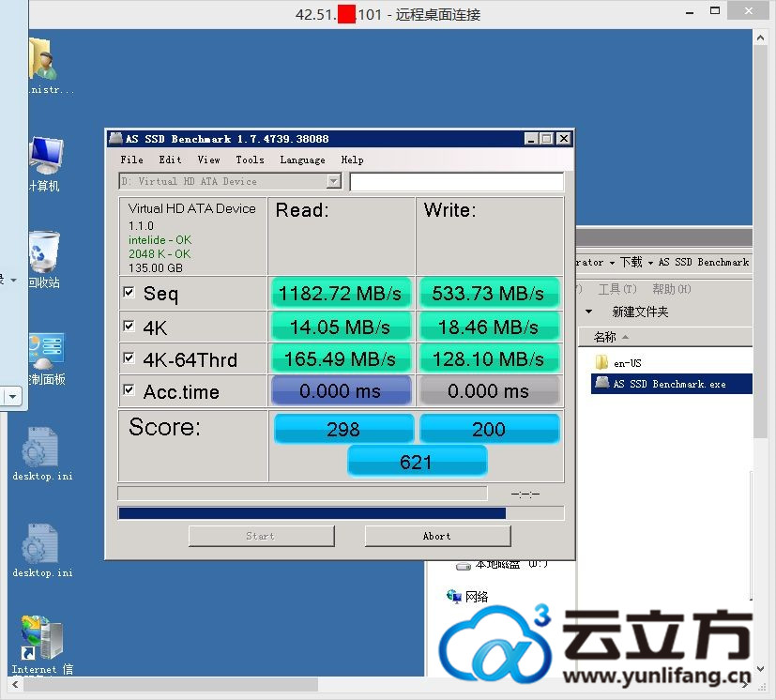Open the View menu
The image size is (776, 700).
[208, 160]
